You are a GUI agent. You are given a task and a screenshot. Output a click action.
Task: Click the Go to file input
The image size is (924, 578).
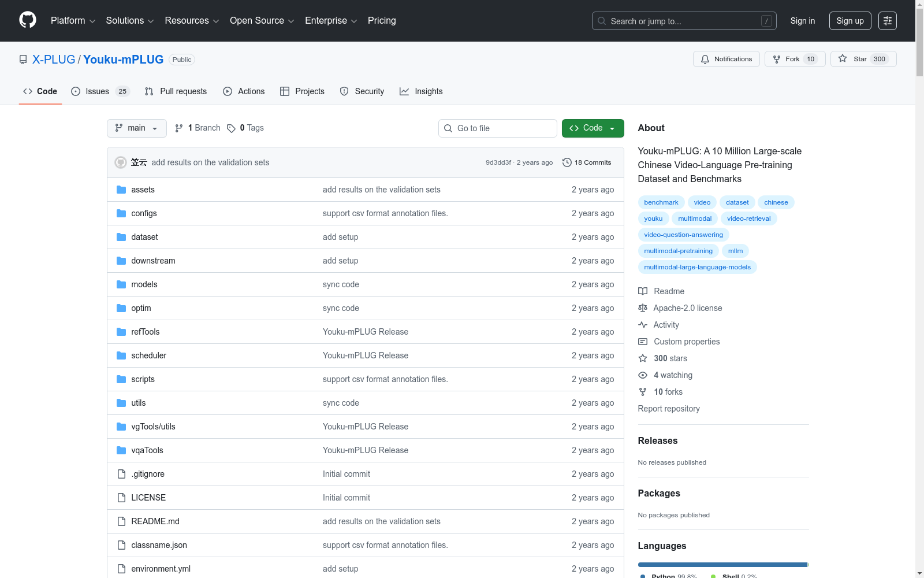[498, 128]
